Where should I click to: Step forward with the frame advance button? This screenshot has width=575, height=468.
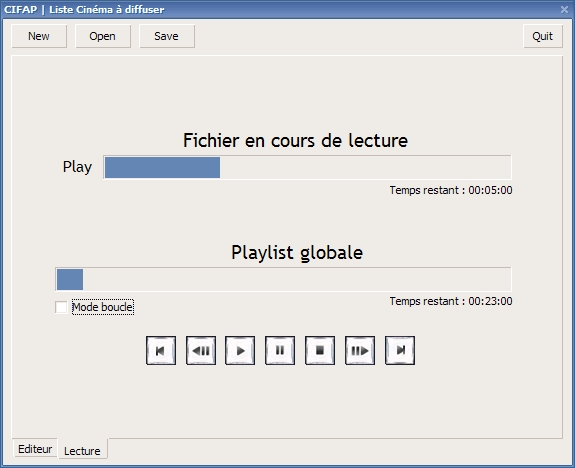[360, 351]
